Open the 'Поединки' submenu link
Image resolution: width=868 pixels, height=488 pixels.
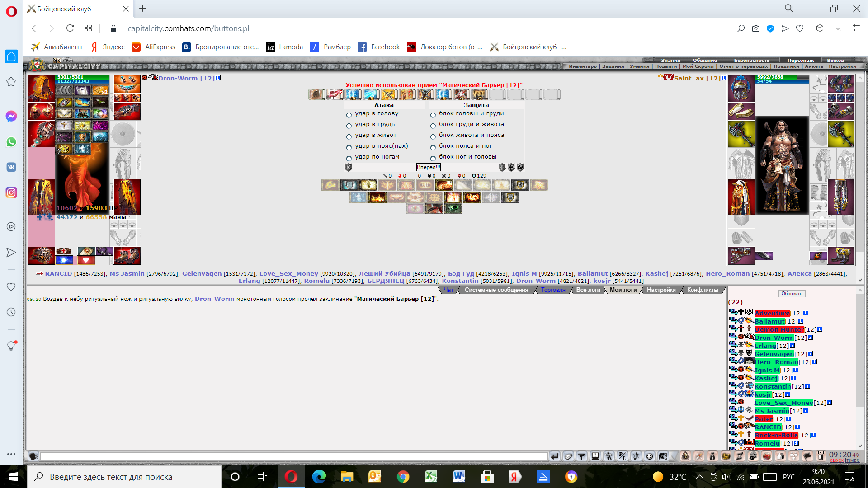coord(786,66)
